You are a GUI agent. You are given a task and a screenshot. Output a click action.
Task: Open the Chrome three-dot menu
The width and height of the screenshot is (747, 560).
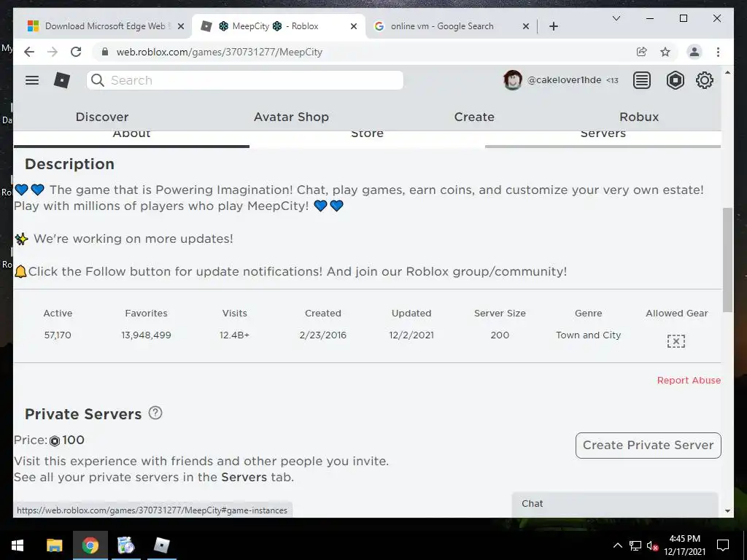pos(718,52)
